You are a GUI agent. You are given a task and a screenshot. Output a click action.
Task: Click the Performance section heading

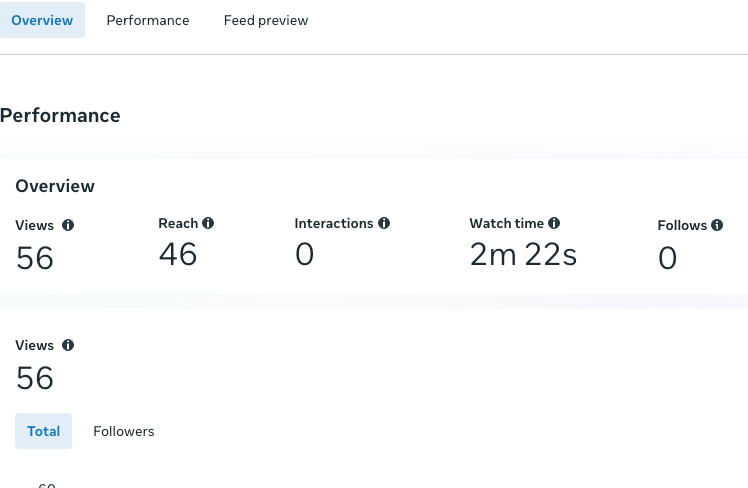point(60,116)
